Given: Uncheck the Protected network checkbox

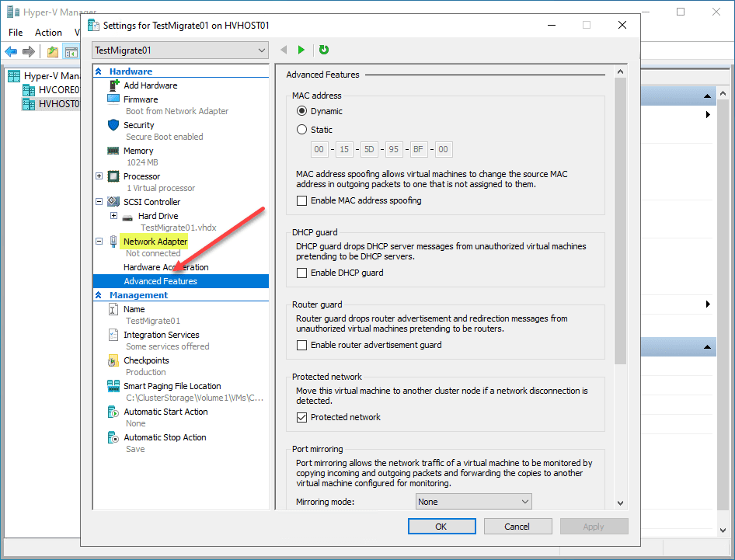Looking at the screenshot, I should [302, 417].
